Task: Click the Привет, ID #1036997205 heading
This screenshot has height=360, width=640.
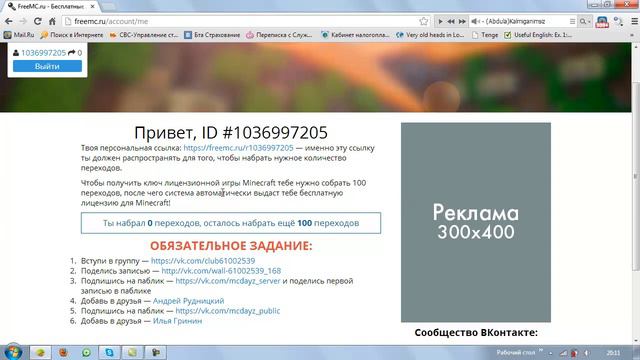Action: pyautogui.click(x=231, y=133)
